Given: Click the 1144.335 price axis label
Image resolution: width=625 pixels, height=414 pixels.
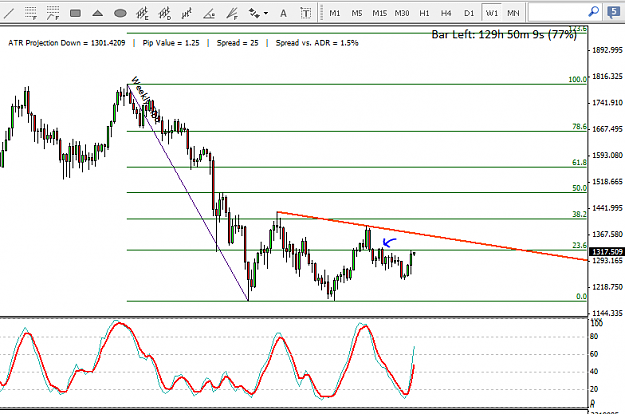Looking at the screenshot, I should click(607, 313).
